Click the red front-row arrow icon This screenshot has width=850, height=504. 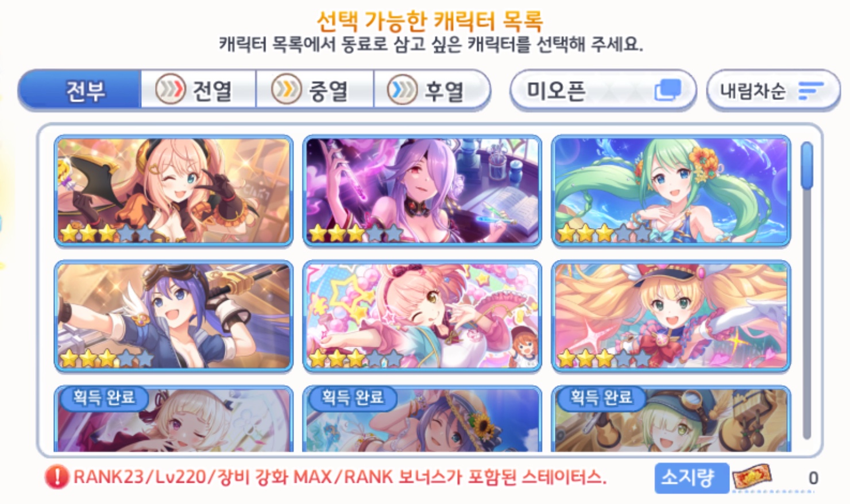(171, 90)
